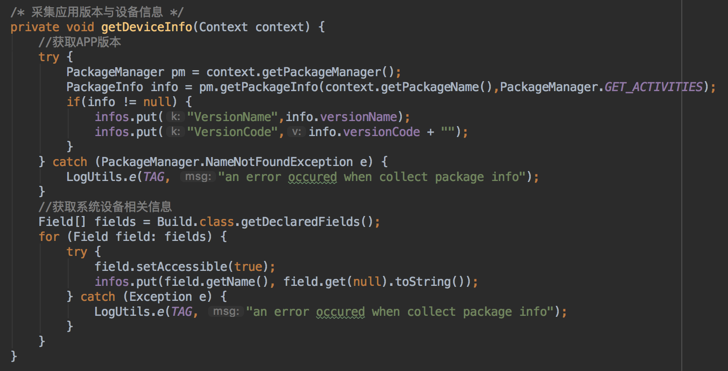Click the second "msg:" parameter hint
Viewport: 728px width, 371px height.
click(226, 312)
